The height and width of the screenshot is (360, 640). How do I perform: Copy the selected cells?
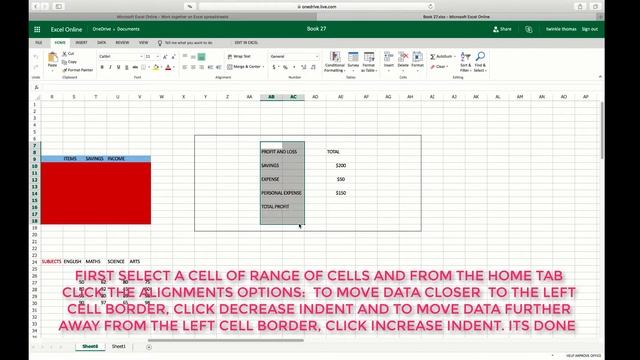click(x=69, y=62)
